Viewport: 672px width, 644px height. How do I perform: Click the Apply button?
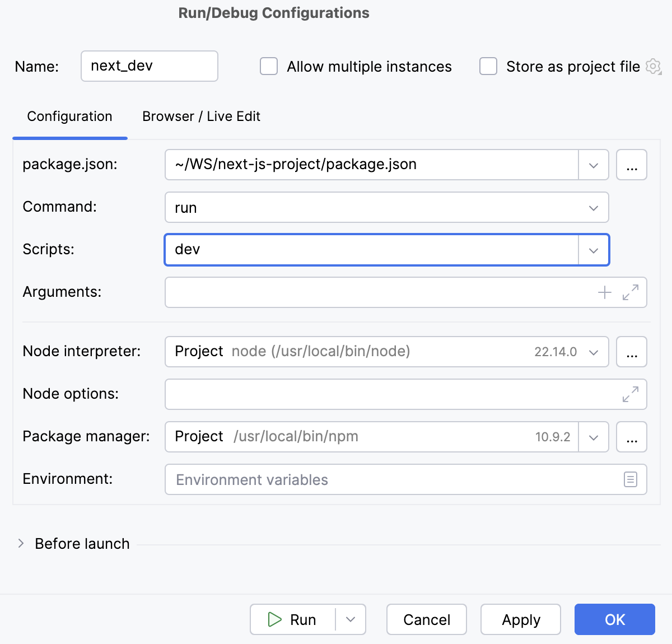tap(520, 619)
